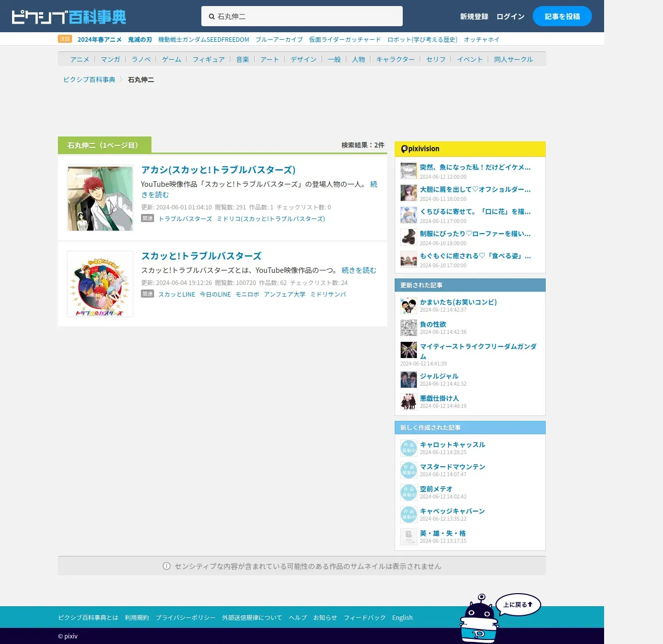Screen dimensions: 663x644
Task: Open 機動戦士ガンダムSEEDFREEDOM trending link
Action: click(x=203, y=39)
